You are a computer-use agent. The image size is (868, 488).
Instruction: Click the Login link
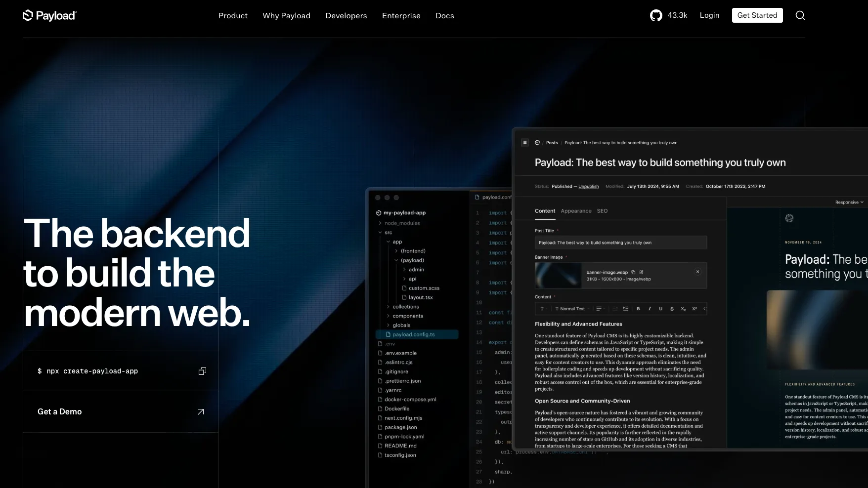pyautogui.click(x=709, y=15)
